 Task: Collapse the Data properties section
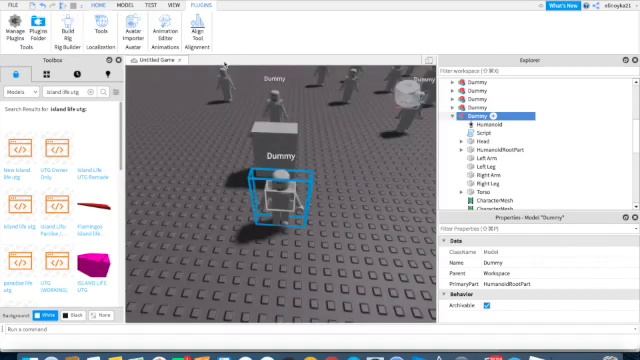click(444, 241)
